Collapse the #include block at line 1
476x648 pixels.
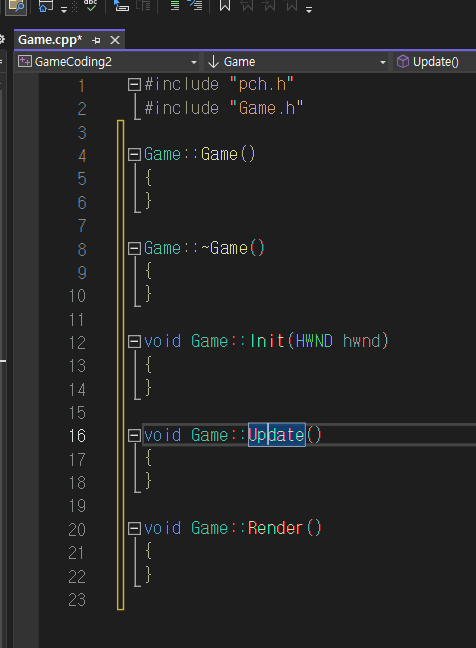pos(134,85)
